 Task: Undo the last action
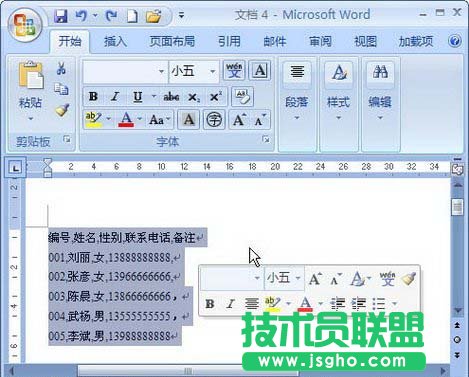click(81, 15)
